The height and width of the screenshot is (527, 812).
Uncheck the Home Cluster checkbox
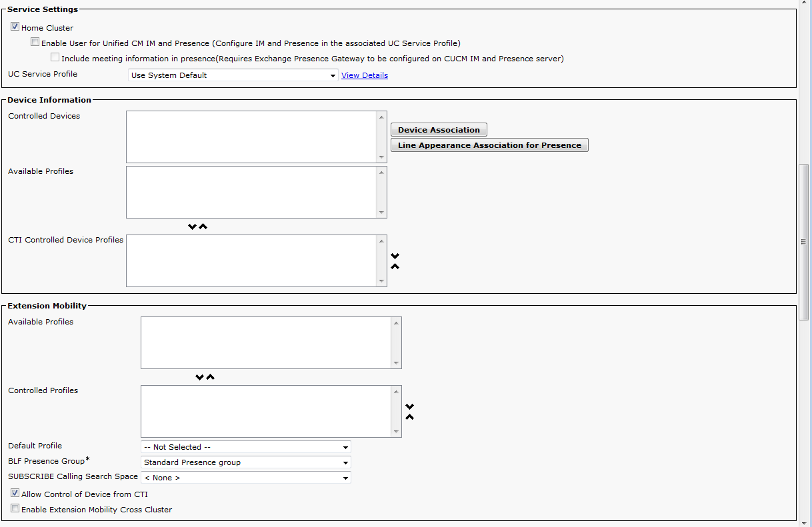[15, 27]
